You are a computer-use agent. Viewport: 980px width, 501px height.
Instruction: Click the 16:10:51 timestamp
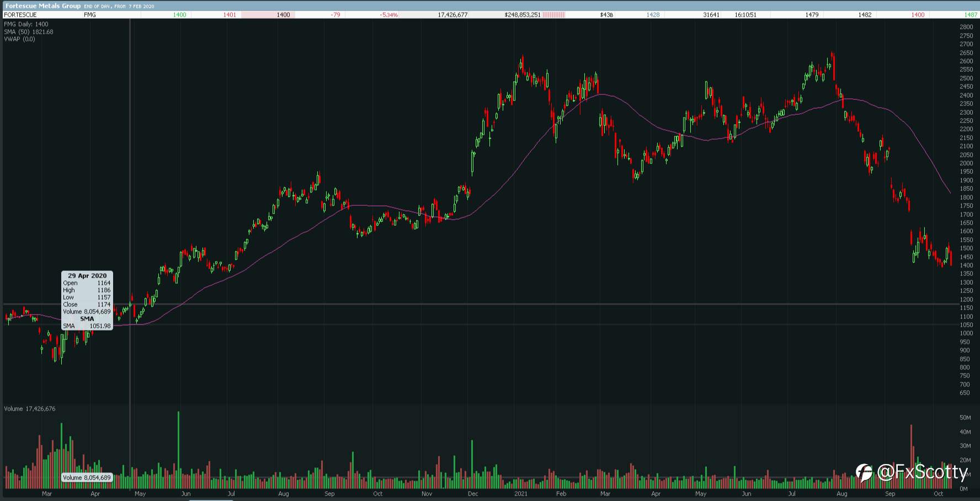(x=745, y=15)
